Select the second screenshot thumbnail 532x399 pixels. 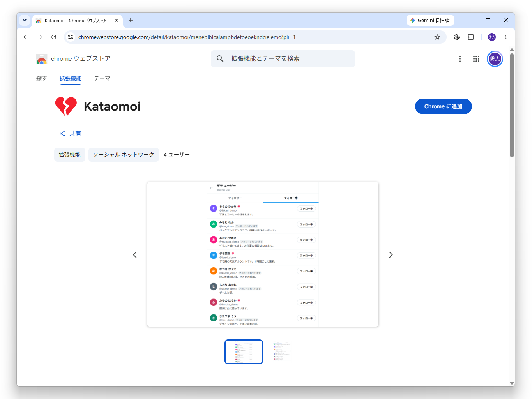point(282,352)
